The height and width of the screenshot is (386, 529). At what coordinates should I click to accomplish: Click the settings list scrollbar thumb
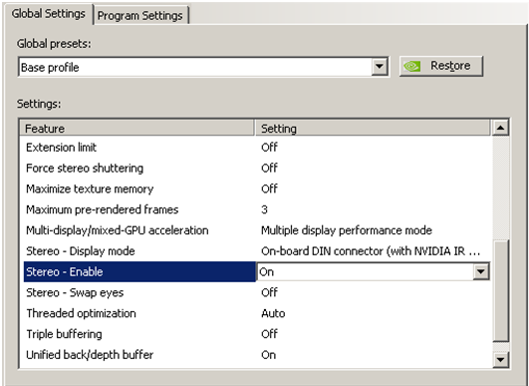[500, 290]
